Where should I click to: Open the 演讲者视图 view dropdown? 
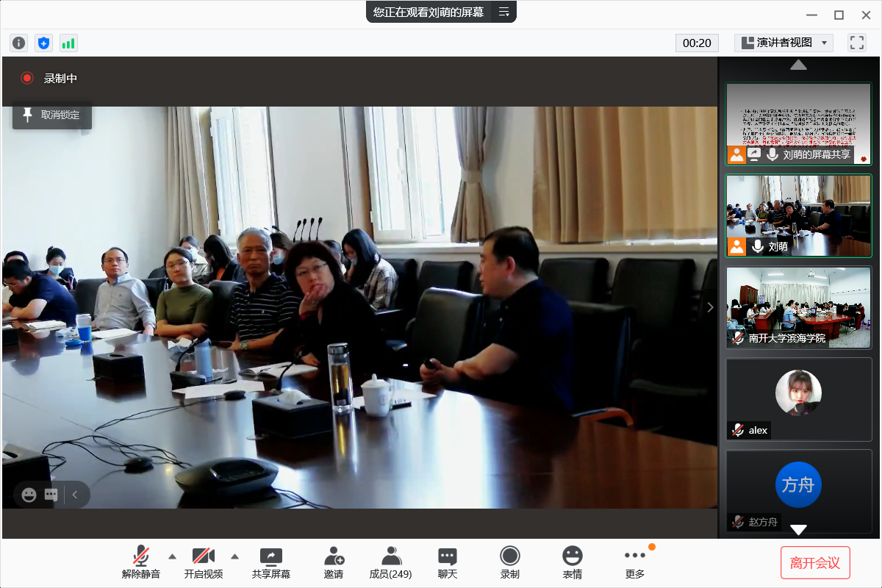[x=784, y=43]
